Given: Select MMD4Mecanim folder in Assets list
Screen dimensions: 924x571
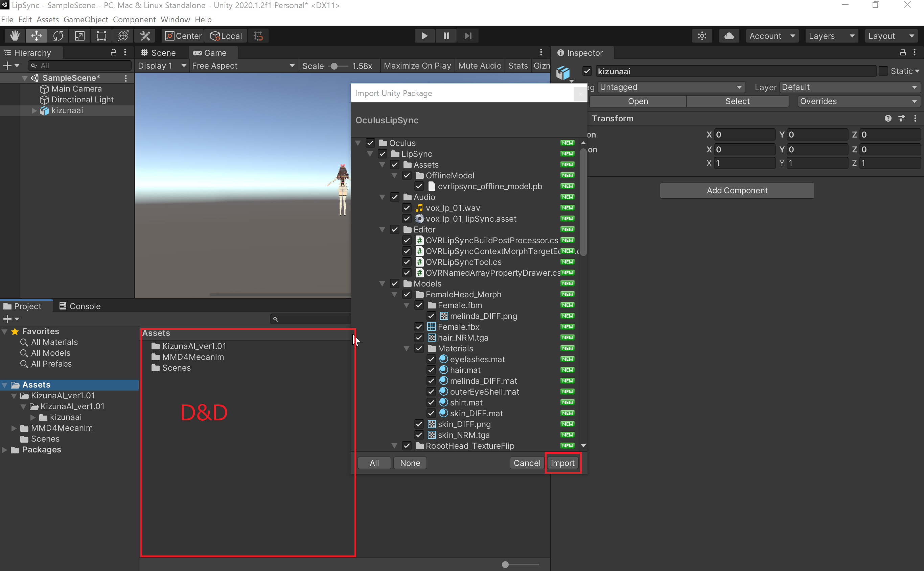Looking at the screenshot, I should click(193, 357).
